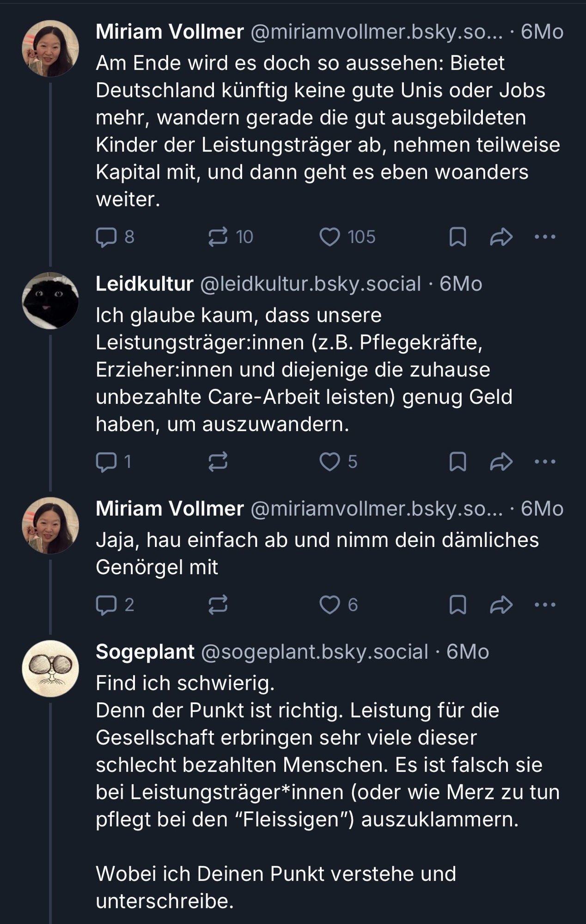586x924 pixels.
Task: Reply to the 'Jaja, hau einfach ab' post
Action: click(106, 605)
